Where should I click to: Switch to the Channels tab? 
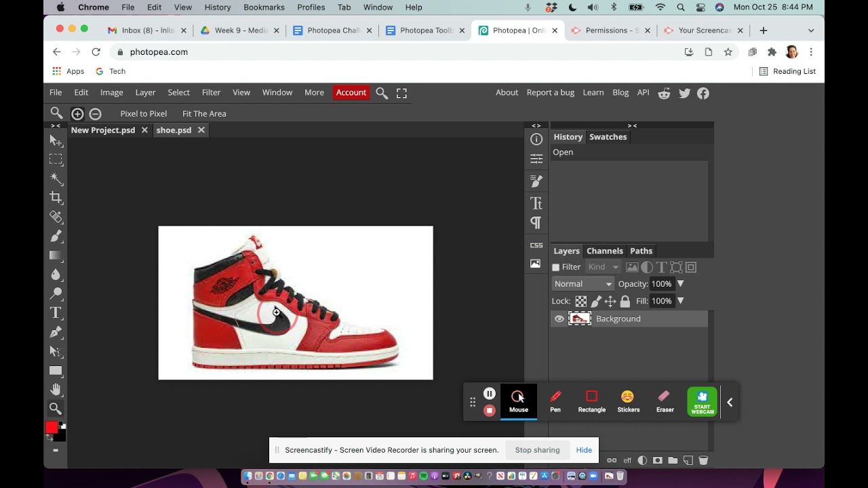(605, 251)
